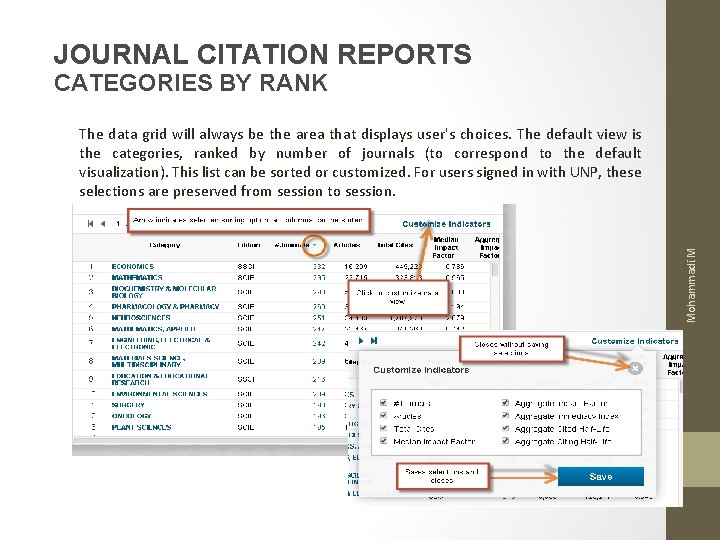
Task: Open the PLANT SCIENCES category
Action: click(141, 427)
